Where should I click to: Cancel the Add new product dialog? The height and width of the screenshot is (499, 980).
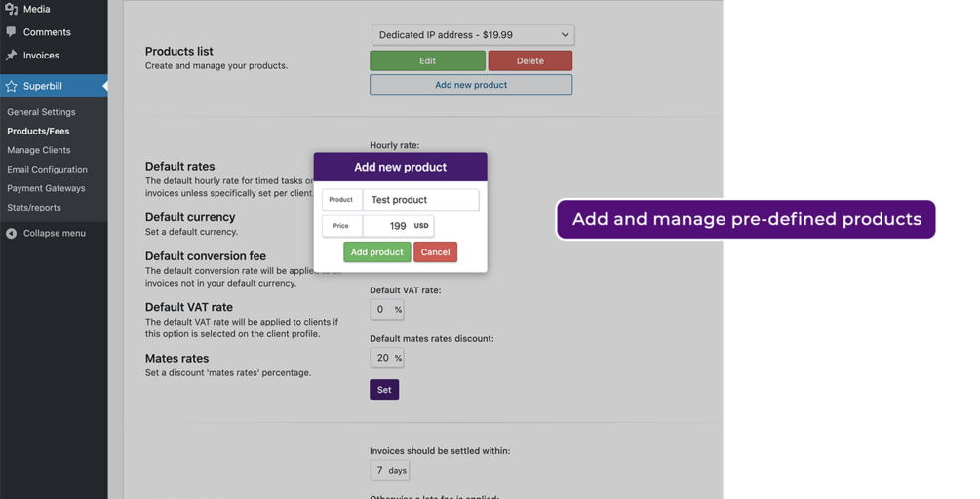[435, 252]
